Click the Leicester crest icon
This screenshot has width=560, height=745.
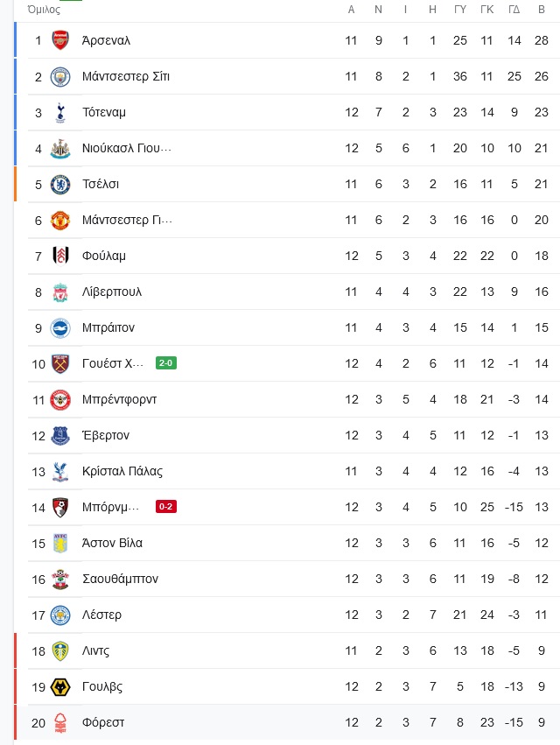60,615
